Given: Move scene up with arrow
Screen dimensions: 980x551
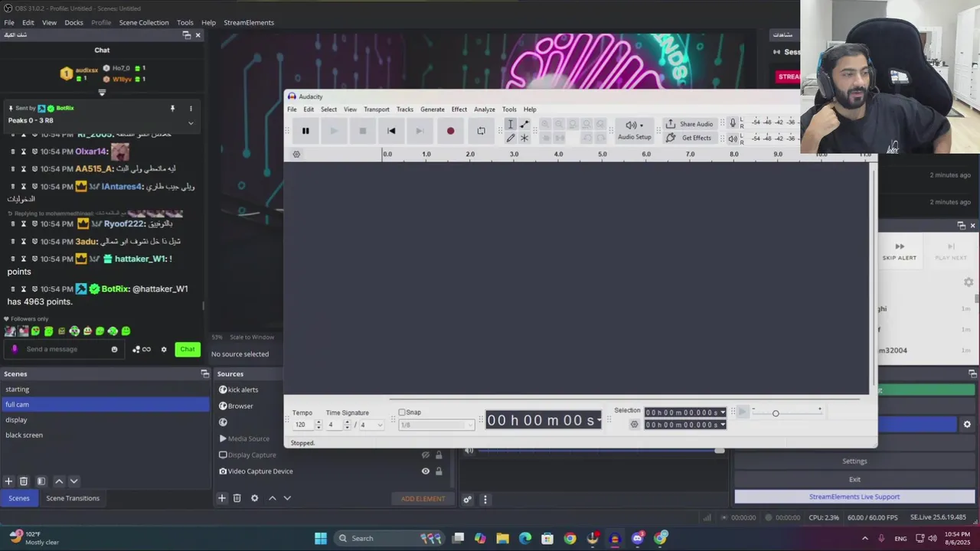Looking at the screenshot, I should pos(59,481).
